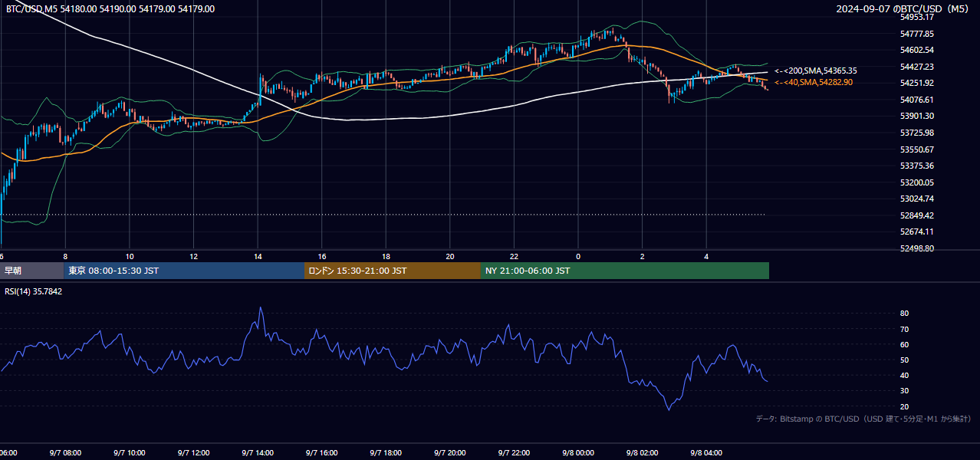Click date axis label 9/7 18:00
The width and height of the screenshot is (980, 460).
pos(386,453)
